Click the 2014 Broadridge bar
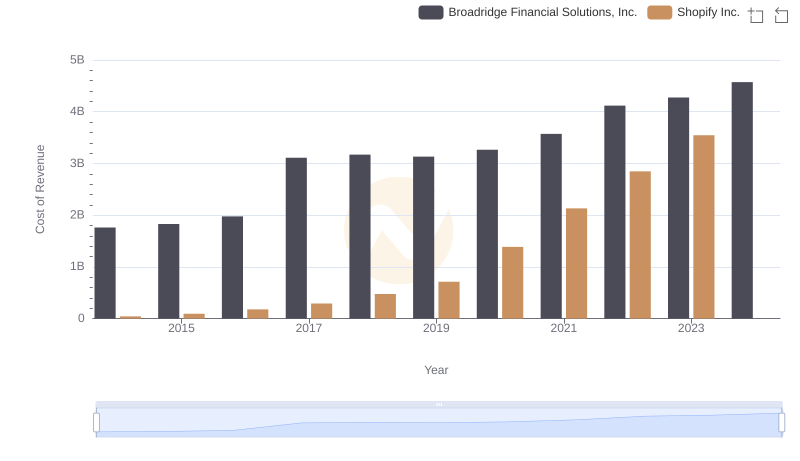The image size is (800, 461). tap(105, 273)
